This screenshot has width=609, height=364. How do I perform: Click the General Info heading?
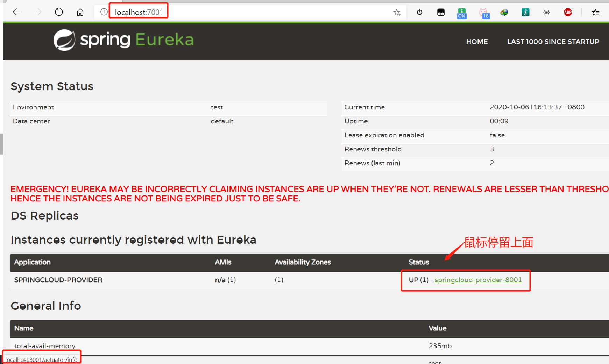tap(46, 306)
